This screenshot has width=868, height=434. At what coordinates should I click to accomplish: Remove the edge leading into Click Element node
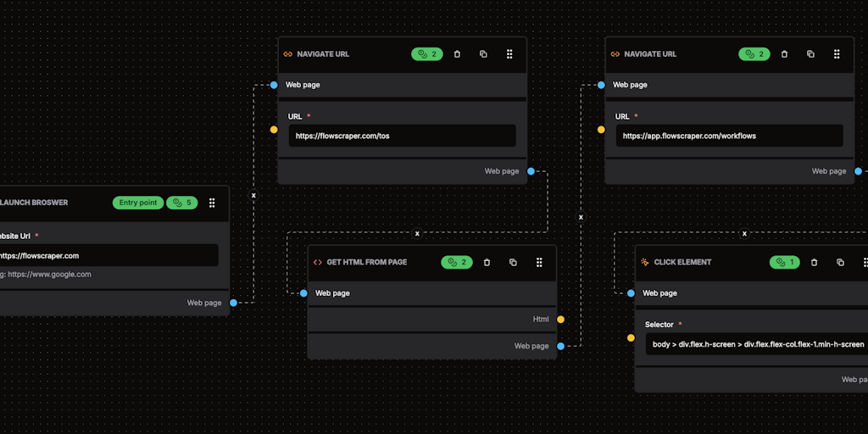pyautogui.click(x=744, y=234)
